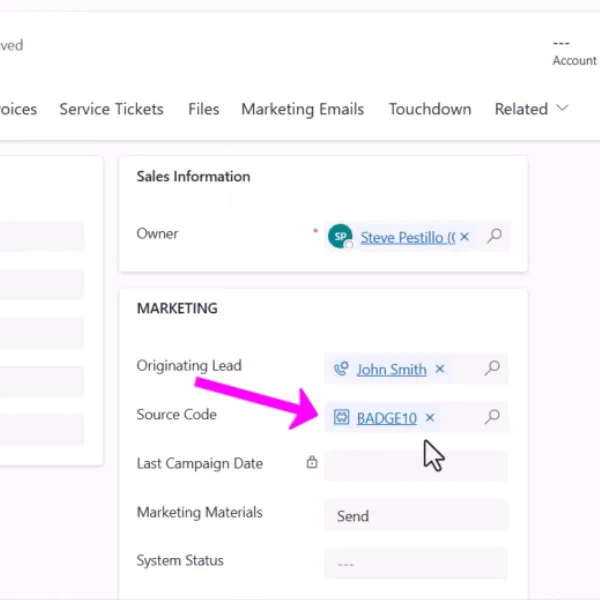600x600 pixels.
Task: Clear John Smith from Originating Lead
Action: tap(440, 369)
